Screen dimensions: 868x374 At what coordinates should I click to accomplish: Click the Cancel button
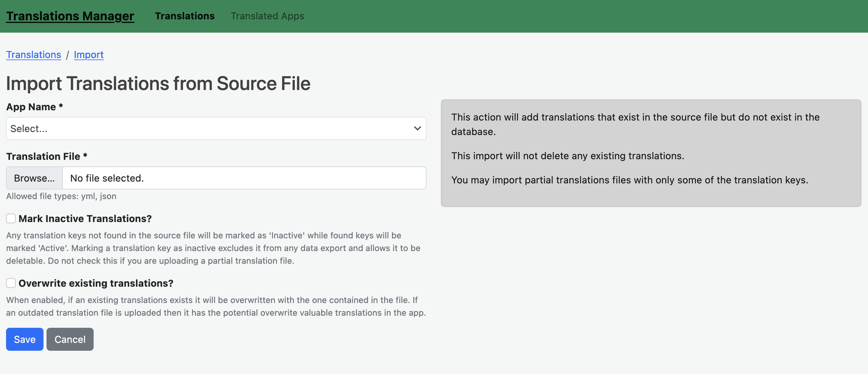pos(70,339)
